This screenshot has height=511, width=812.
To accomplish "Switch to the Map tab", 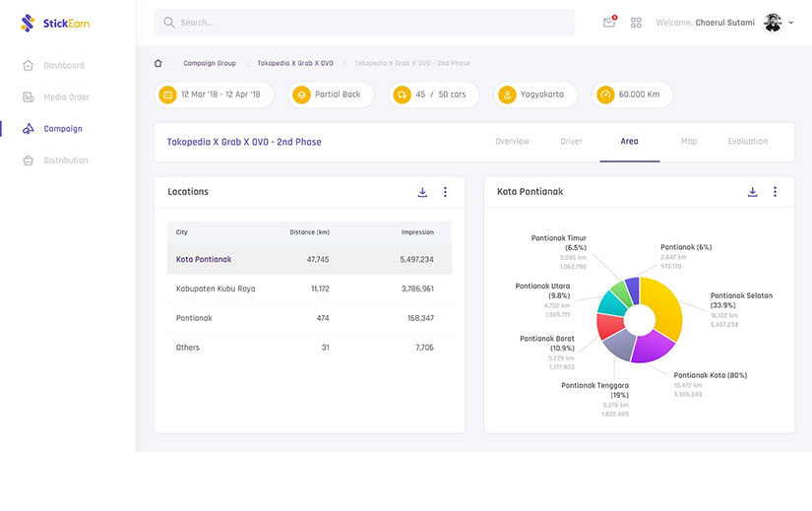I will pos(688,142).
